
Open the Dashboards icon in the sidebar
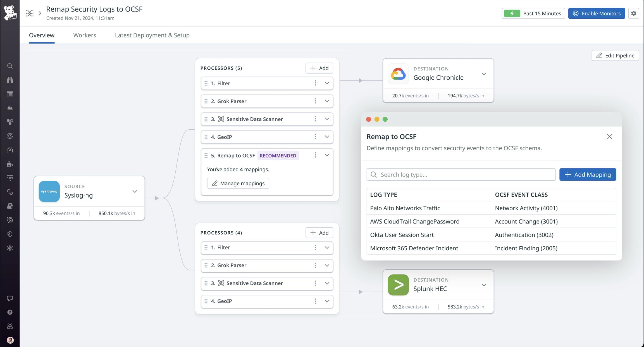(x=10, y=94)
